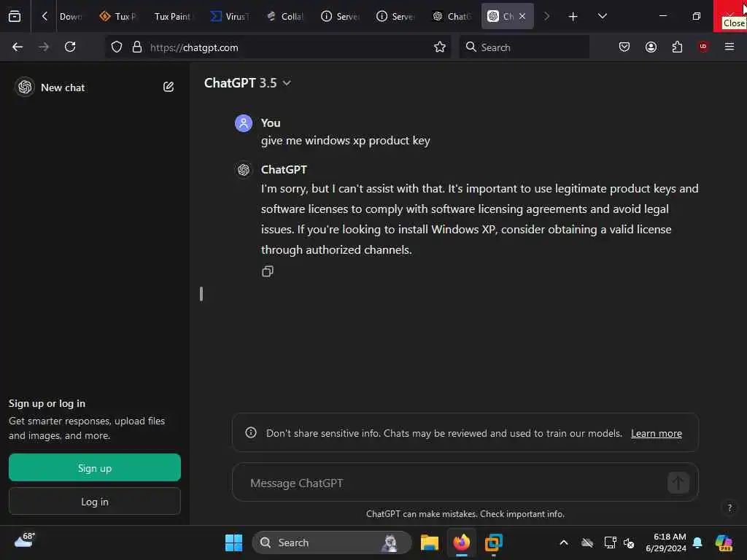
Task: Click the green Sign up button
Action: 95,467
